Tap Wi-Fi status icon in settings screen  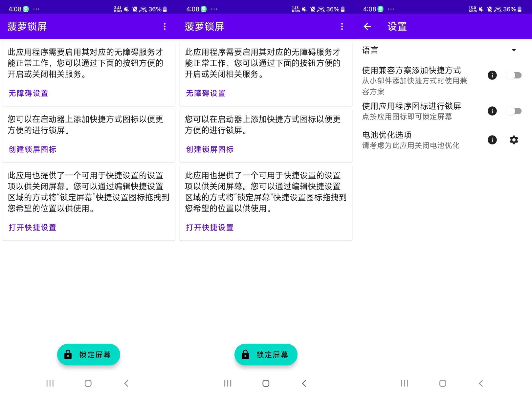[498, 9]
